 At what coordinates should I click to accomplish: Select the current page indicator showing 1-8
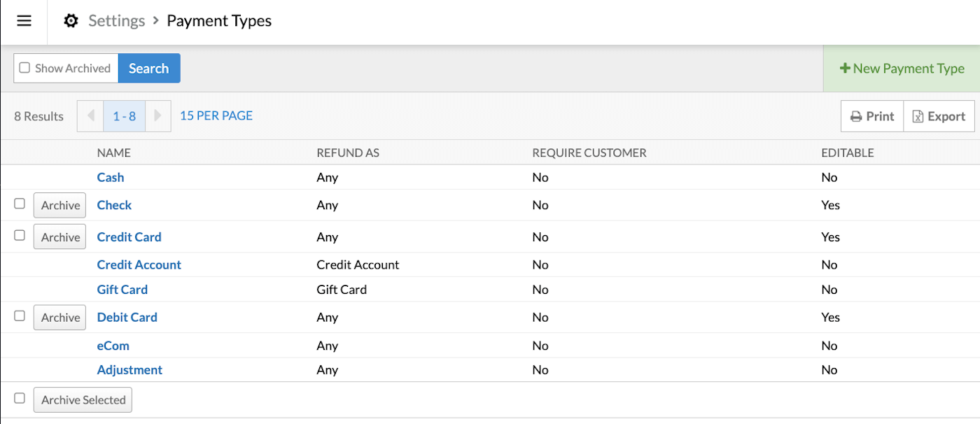[x=123, y=115]
